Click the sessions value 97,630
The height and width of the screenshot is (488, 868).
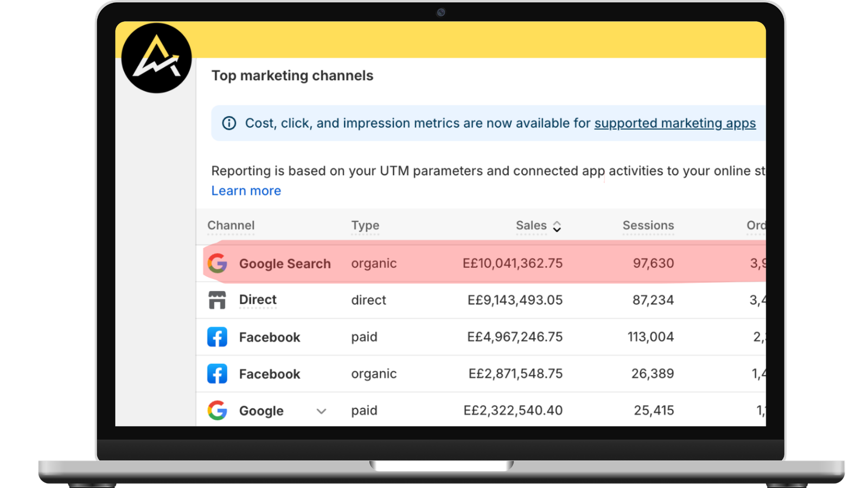tap(653, 264)
